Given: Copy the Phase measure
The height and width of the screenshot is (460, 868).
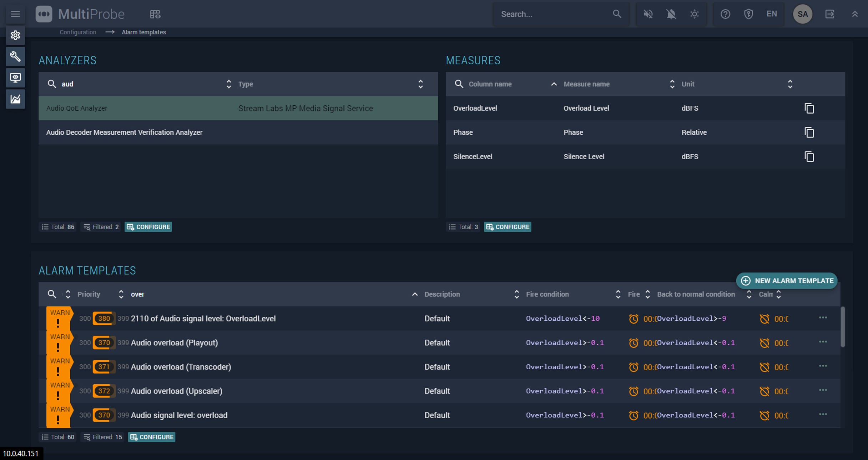Looking at the screenshot, I should coord(809,132).
